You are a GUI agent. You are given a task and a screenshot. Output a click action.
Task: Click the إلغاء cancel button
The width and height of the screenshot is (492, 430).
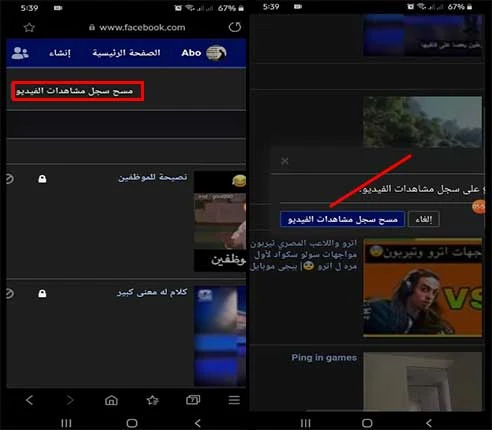[x=424, y=219]
